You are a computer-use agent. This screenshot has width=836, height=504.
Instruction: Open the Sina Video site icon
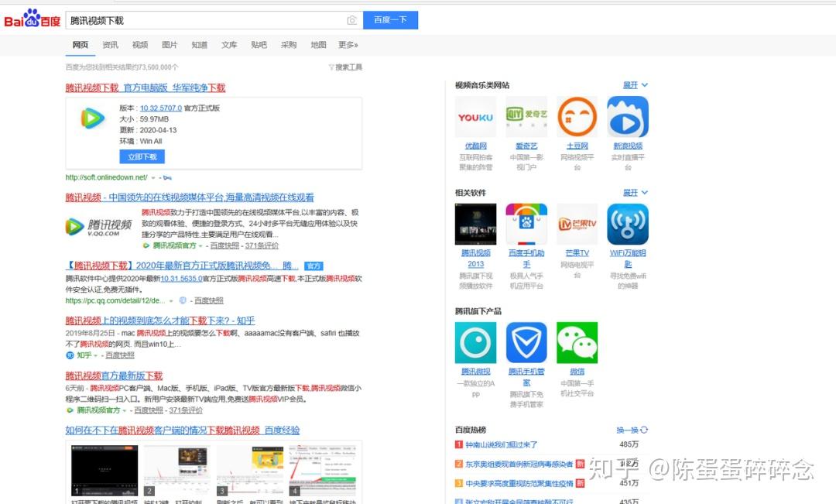[628, 117]
